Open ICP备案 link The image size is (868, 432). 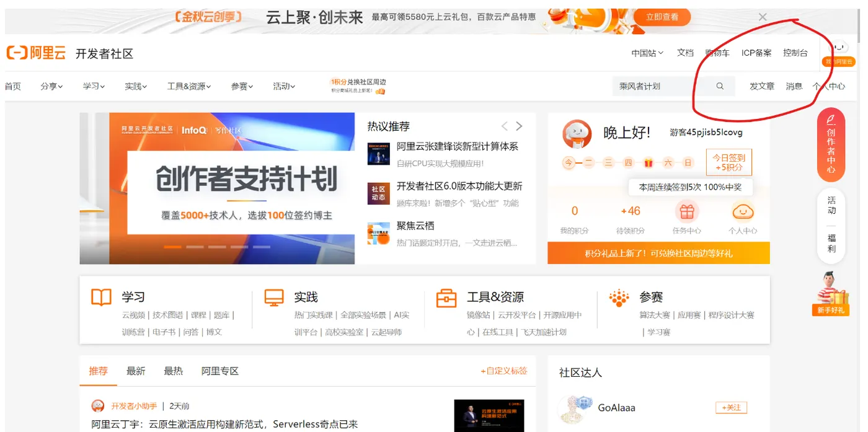click(756, 53)
